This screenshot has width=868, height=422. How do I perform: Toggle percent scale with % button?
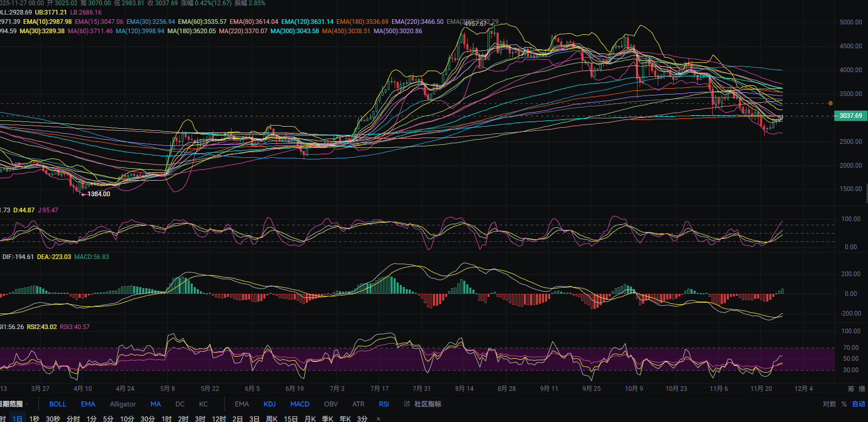(844, 404)
